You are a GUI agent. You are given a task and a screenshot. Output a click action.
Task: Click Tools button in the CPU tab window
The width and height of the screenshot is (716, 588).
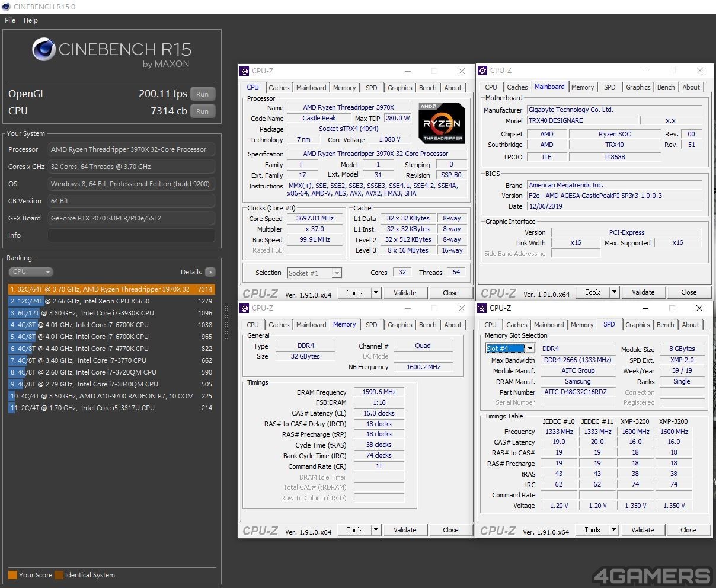click(x=354, y=293)
